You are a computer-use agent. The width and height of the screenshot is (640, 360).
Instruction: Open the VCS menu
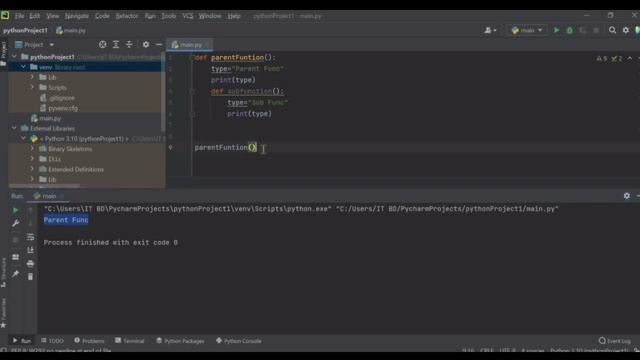tap(188, 16)
